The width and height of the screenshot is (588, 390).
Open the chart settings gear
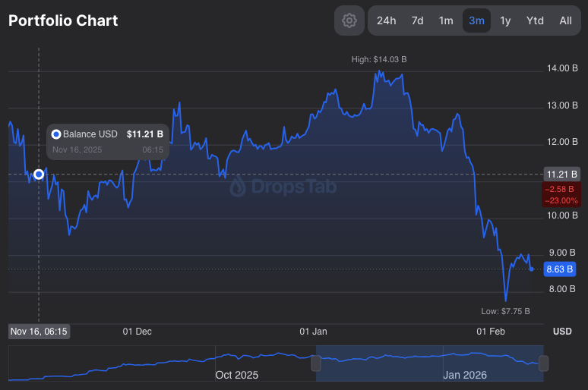coord(349,20)
